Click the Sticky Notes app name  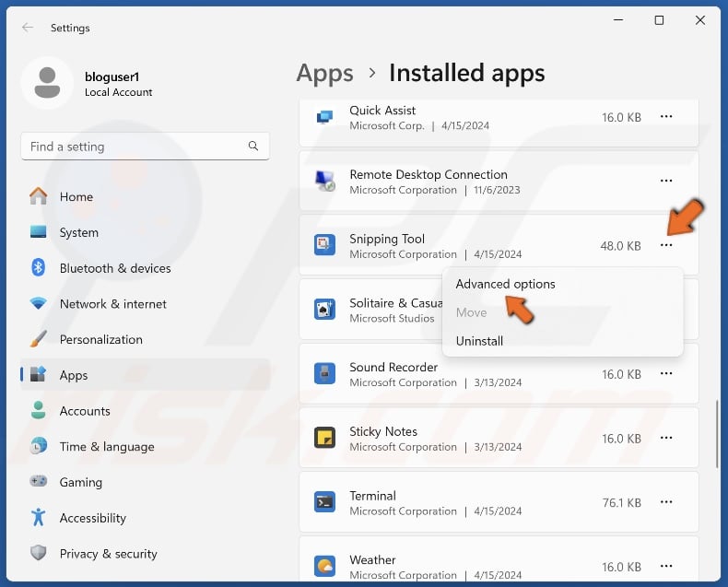coord(383,431)
